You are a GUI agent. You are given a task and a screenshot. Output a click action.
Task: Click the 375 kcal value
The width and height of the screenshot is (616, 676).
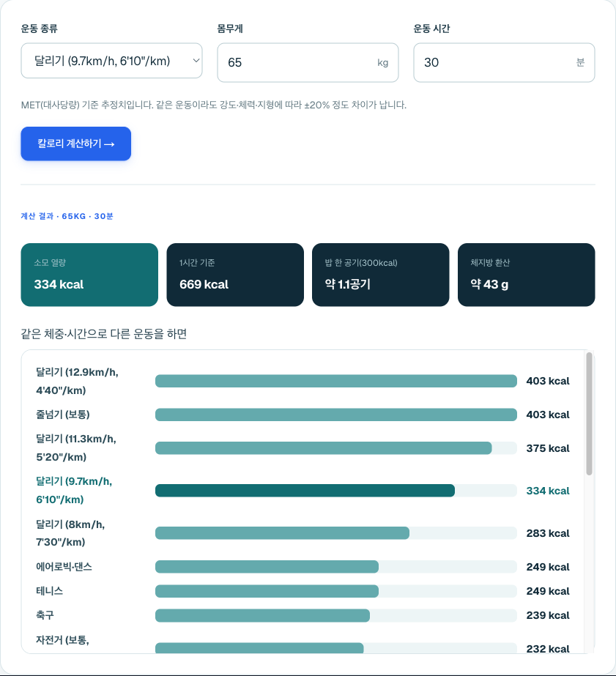[548, 448]
